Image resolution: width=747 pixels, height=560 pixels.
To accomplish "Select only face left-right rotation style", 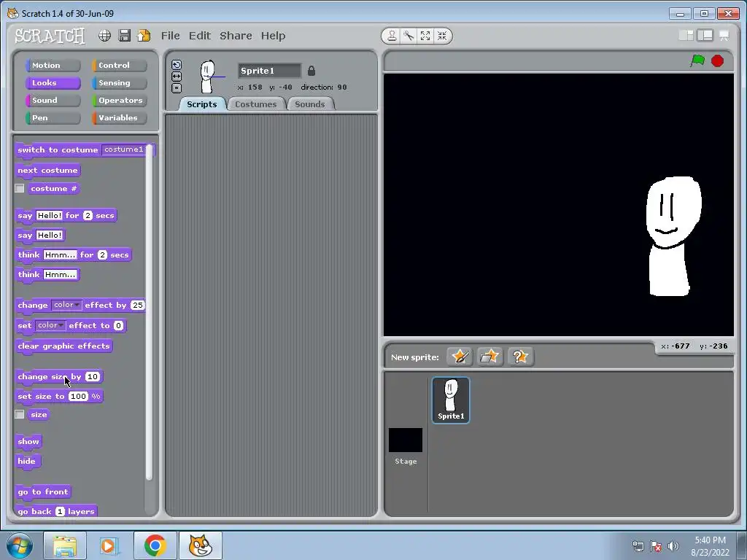I will tap(177, 76).
